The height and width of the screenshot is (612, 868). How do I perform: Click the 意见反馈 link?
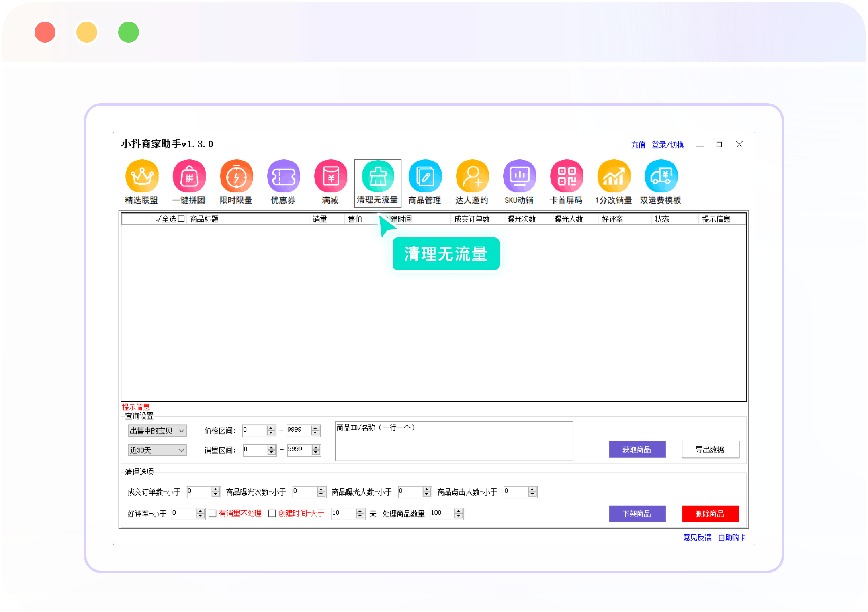pos(697,537)
